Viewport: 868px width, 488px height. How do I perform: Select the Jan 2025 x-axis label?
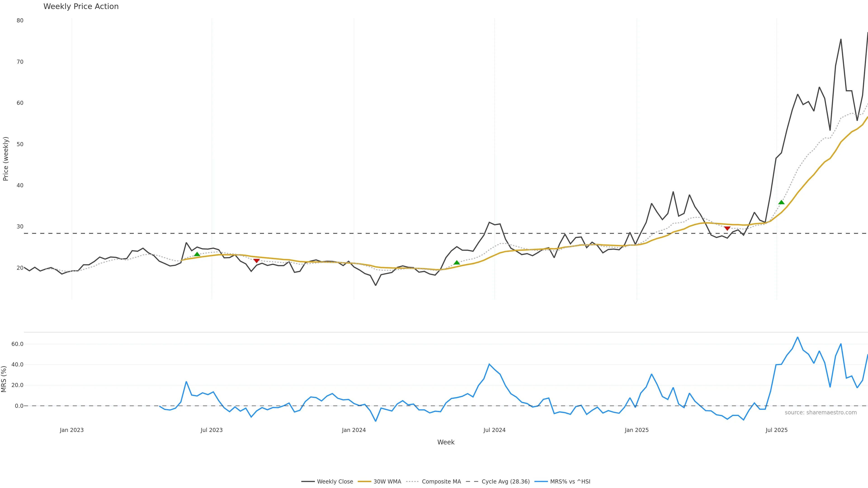click(x=637, y=430)
